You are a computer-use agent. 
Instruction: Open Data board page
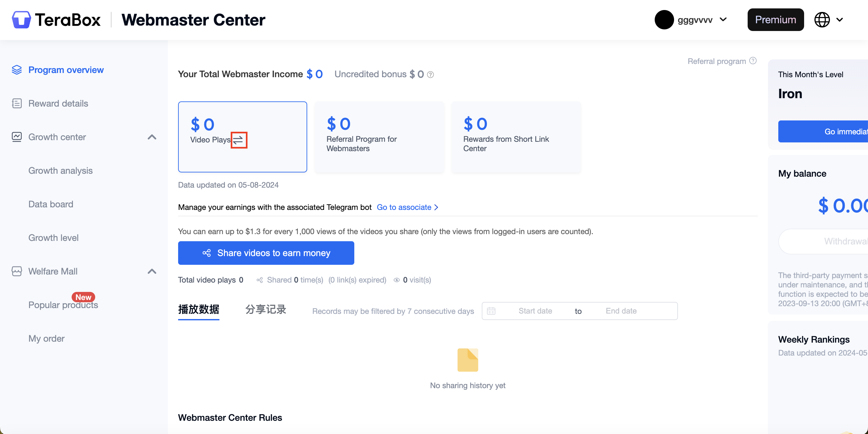(x=51, y=204)
